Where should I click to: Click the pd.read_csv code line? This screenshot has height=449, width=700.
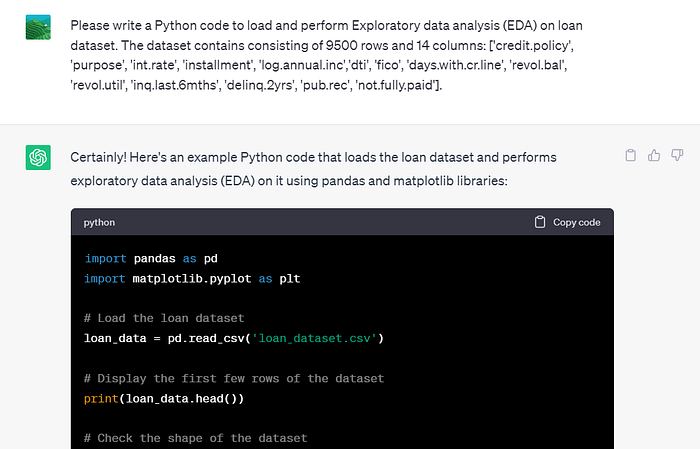pyautogui.click(x=233, y=338)
